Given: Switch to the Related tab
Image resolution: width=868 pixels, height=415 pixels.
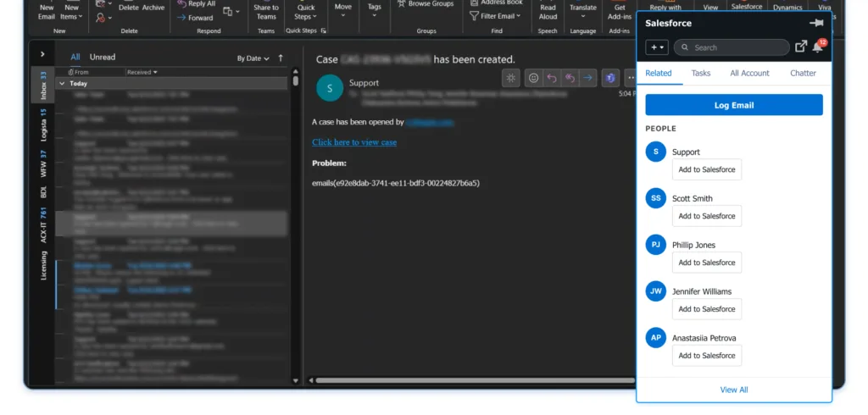Looking at the screenshot, I should [x=658, y=73].
